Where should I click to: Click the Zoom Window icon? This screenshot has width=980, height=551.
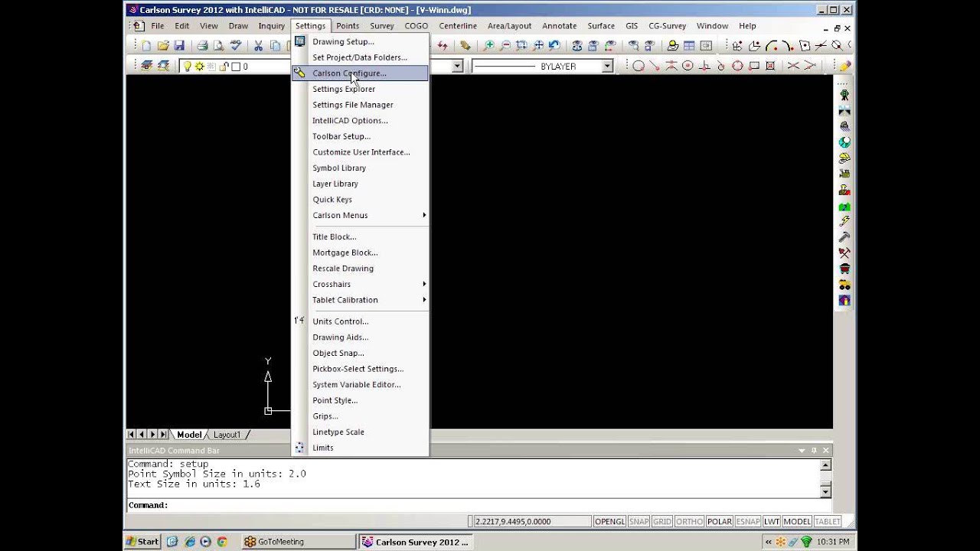pyautogui.click(x=522, y=46)
